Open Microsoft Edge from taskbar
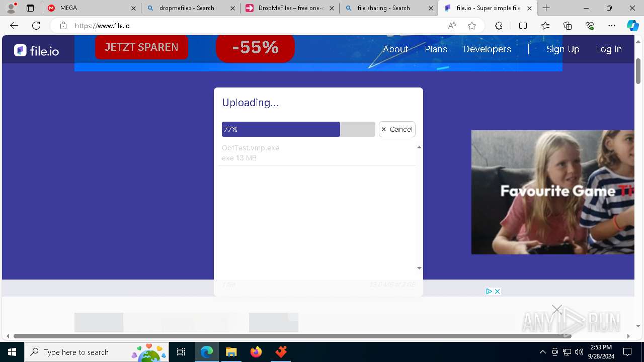The height and width of the screenshot is (362, 644). click(x=207, y=352)
